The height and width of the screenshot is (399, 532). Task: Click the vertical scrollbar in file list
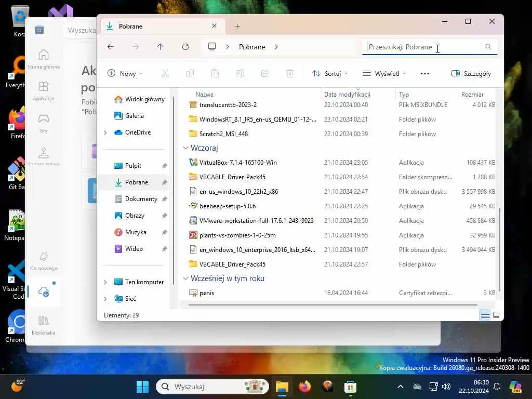pyautogui.click(x=499, y=249)
